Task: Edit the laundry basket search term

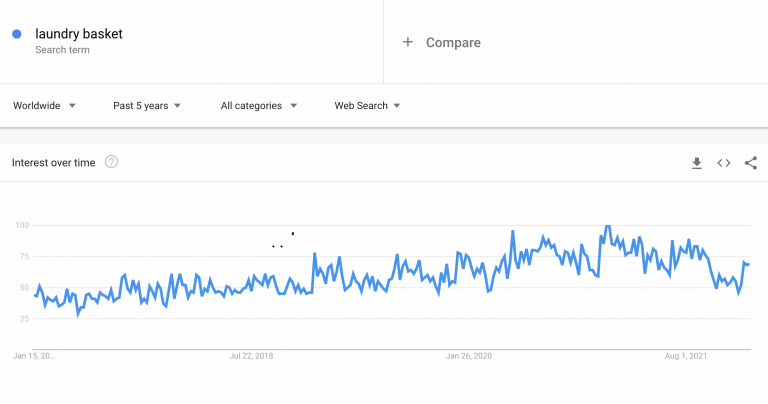Action: click(x=79, y=34)
